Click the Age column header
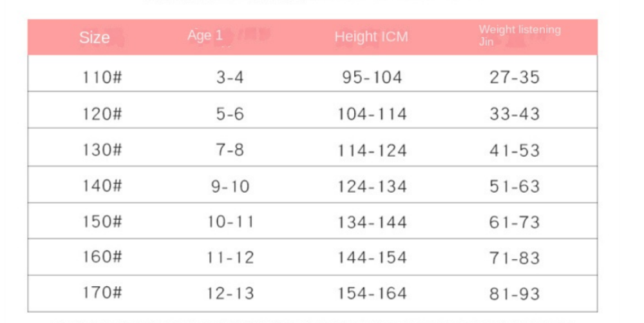 (x=205, y=35)
